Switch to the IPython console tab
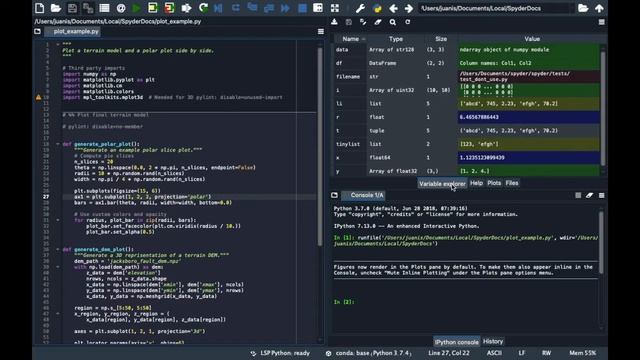Image resolution: width=640 pixels, height=360 pixels. click(x=456, y=342)
